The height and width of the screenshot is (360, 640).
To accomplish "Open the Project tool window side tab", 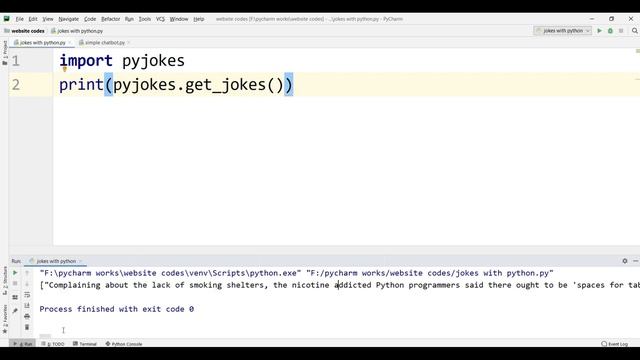I will pos(4,52).
